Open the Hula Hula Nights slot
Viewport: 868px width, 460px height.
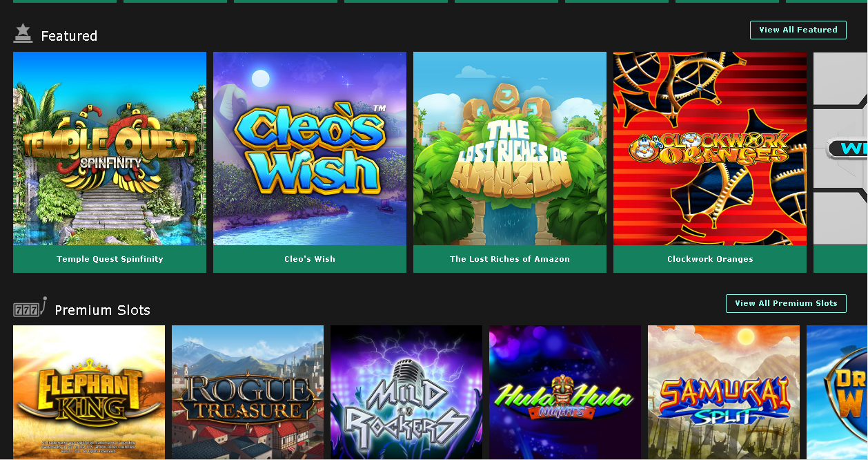565,392
